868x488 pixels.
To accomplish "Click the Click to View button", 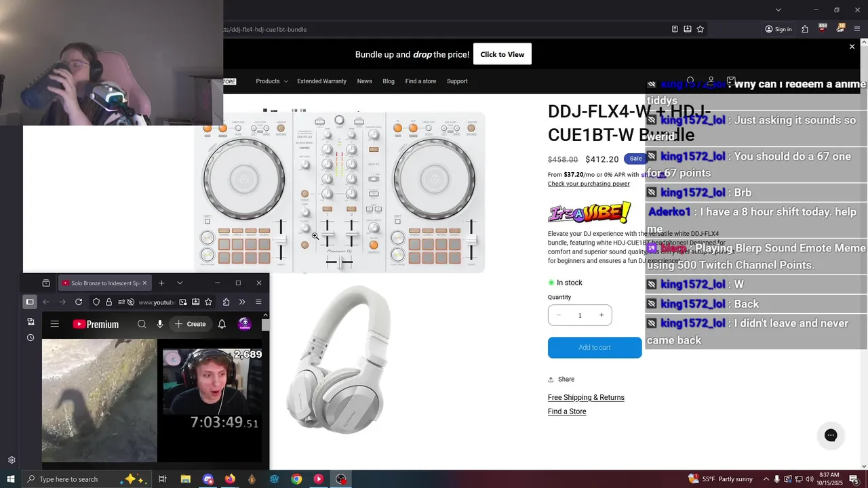I will point(502,54).
